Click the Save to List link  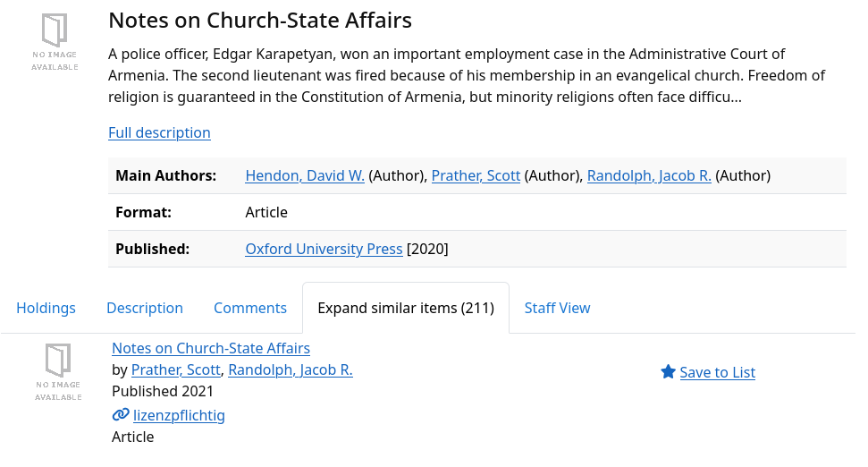[717, 372]
